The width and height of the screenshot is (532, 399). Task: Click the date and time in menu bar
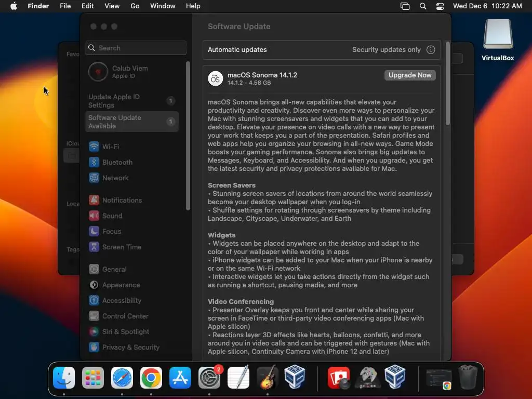(x=487, y=6)
